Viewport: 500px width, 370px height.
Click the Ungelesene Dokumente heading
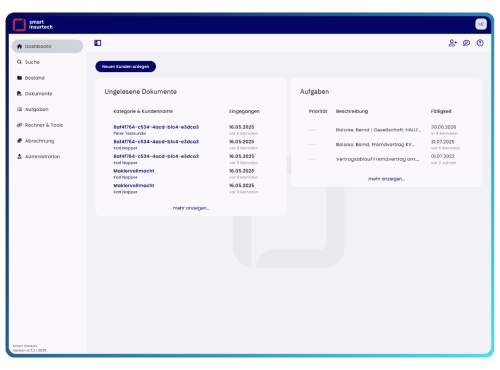pos(141,92)
